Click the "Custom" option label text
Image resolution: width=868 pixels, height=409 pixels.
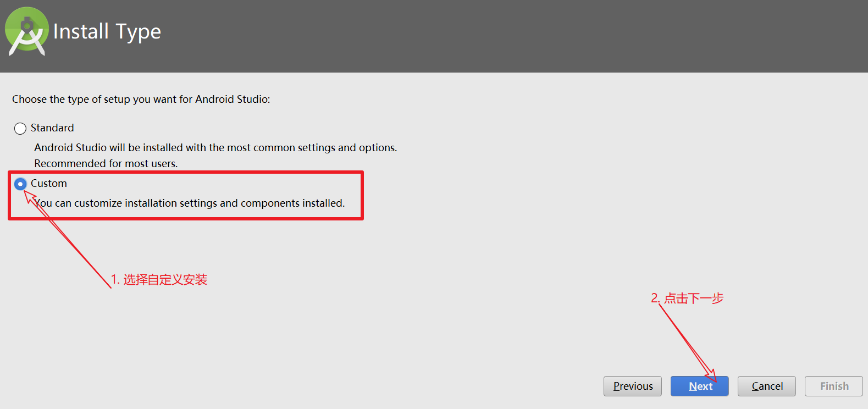tap(49, 183)
